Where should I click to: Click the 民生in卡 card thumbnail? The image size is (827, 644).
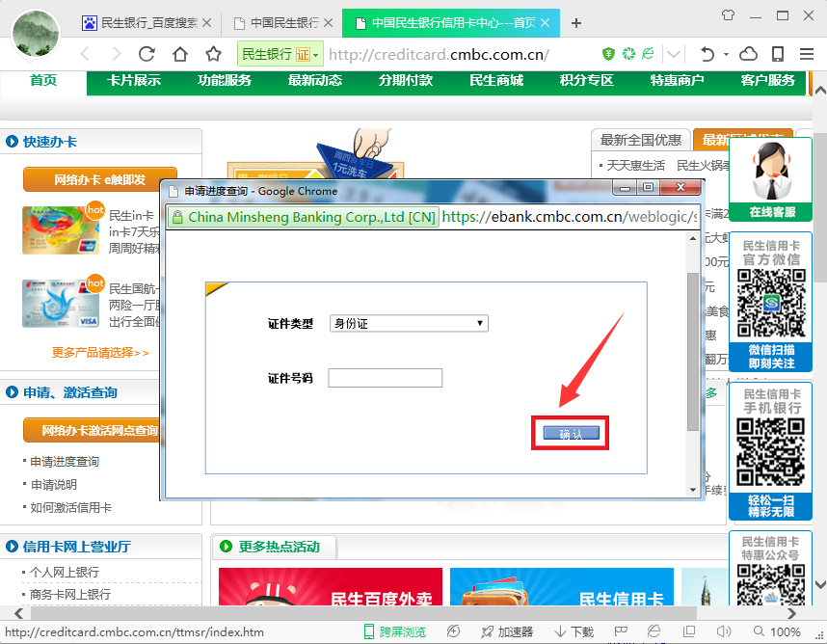coord(61,231)
